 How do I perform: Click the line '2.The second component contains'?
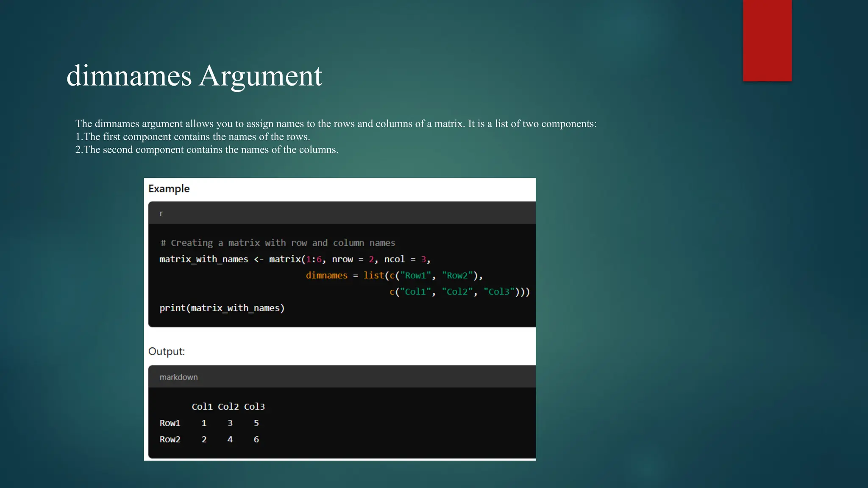(x=207, y=150)
